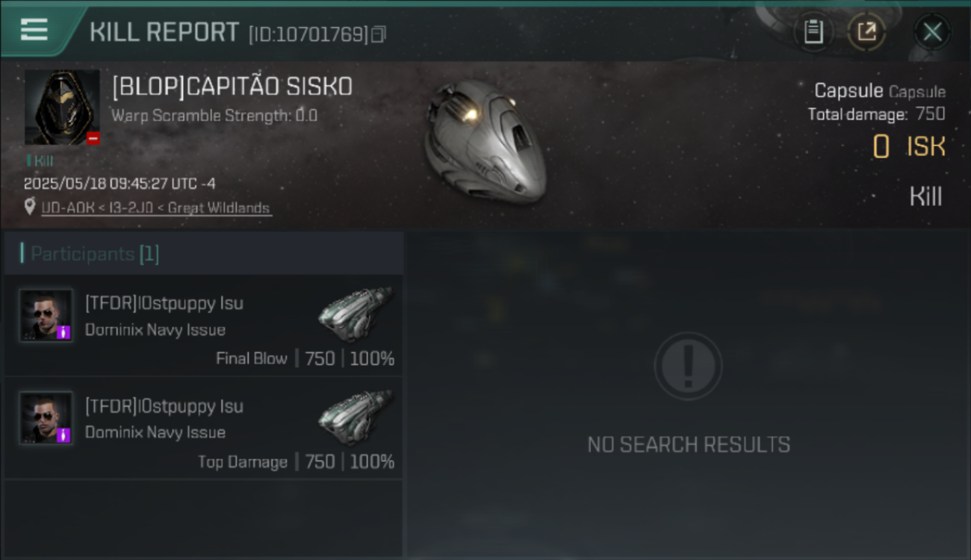Click the [TFDR]l0stpuppy lsu name in Top Damage row
Image resolution: width=971 pixels, height=560 pixels.
point(164,406)
